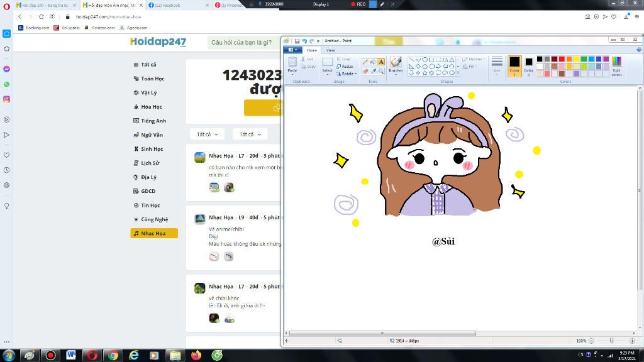Select the Eraser tool in Paint

tap(365, 71)
